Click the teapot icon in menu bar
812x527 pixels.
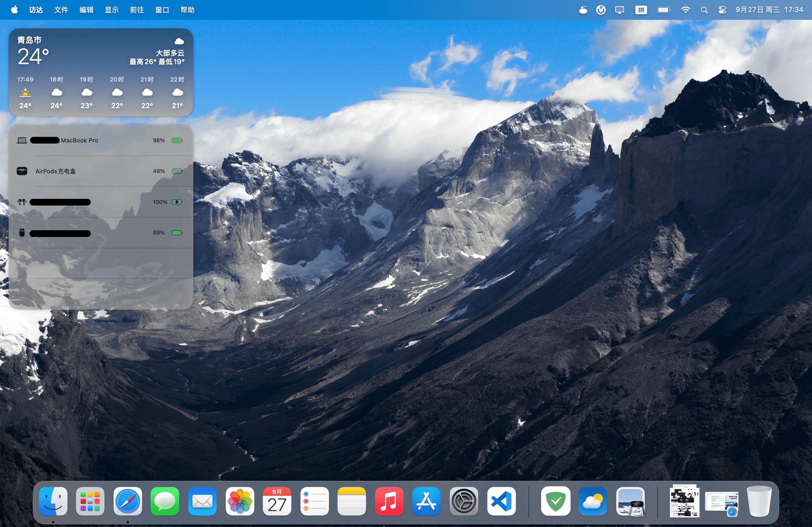(583, 10)
